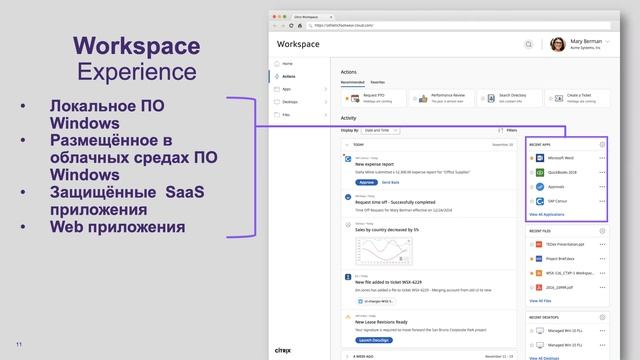Open Microsoft Word app icon
The width and height of the screenshot is (640, 360).
[540, 158]
